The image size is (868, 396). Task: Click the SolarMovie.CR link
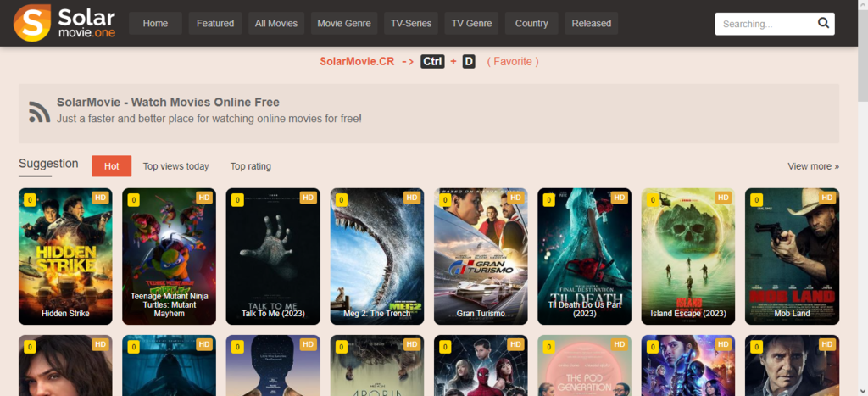[357, 61]
